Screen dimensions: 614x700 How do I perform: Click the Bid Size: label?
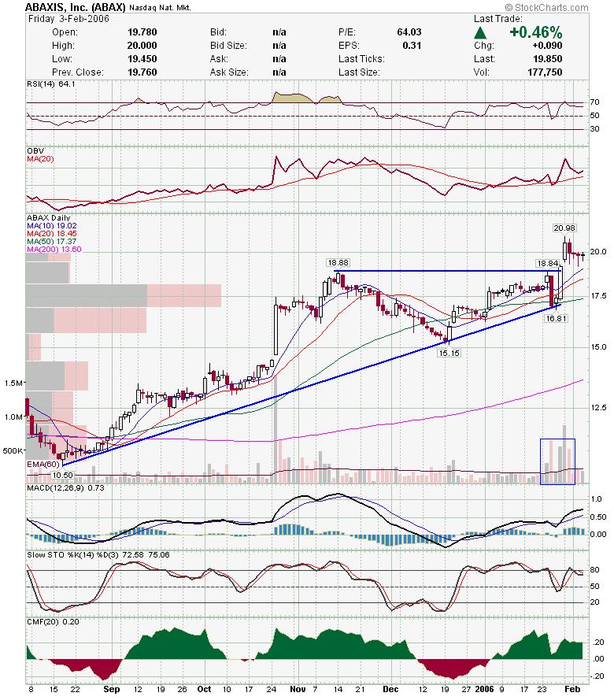click(x=228, y=46)
